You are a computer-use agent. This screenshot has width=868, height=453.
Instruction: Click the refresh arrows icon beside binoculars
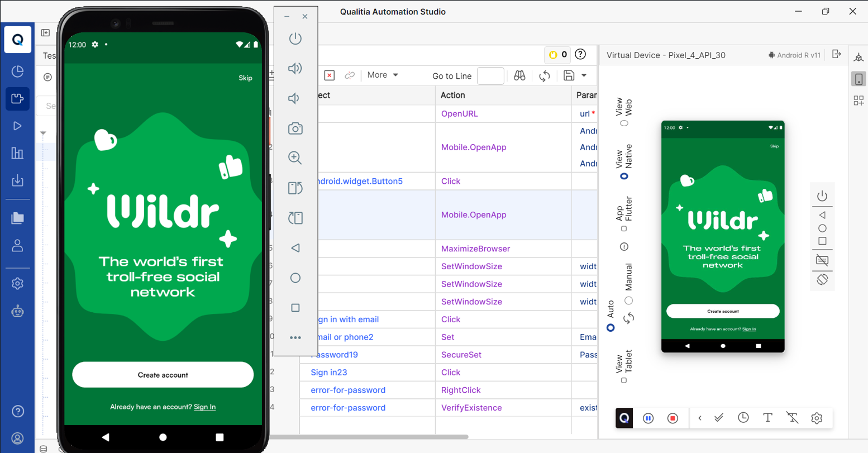pyautogui.click(x=545, y=75)
